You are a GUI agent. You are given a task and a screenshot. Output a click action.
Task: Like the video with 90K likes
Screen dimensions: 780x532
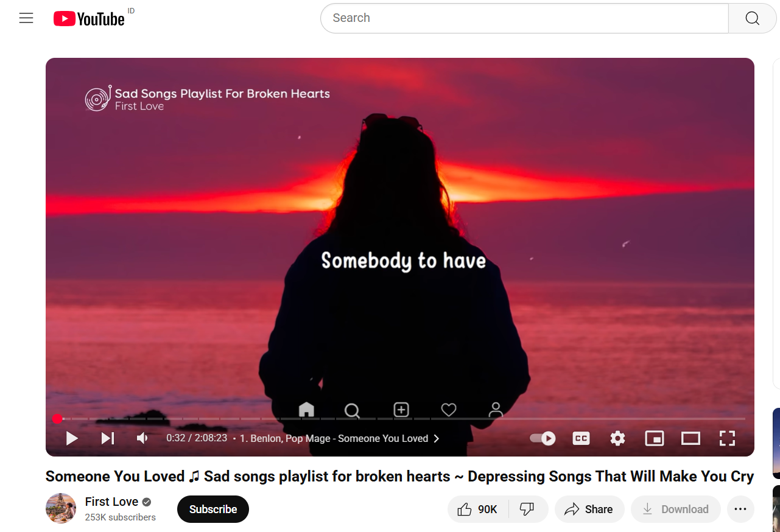(x=478, y=509)
